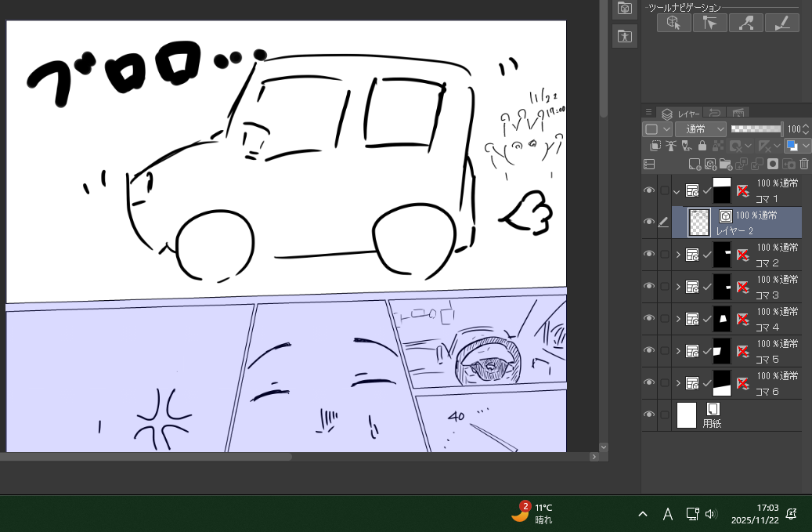Toggle visibility of the 用紙 paper layer

(x=648, y=415)
